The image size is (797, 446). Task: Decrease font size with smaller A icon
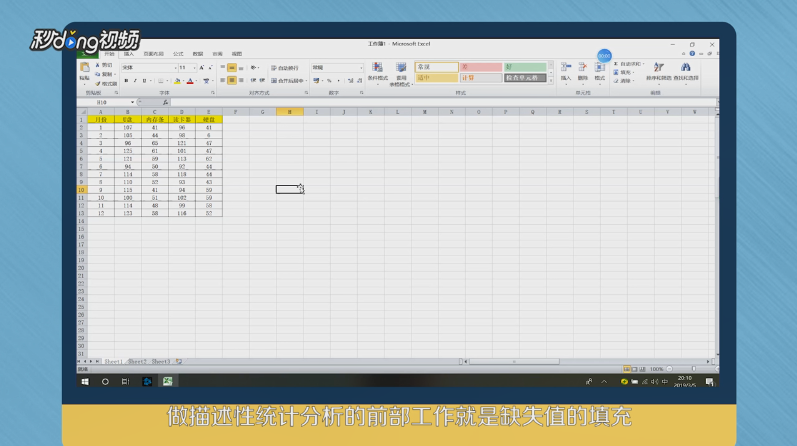tap(210, 68)
